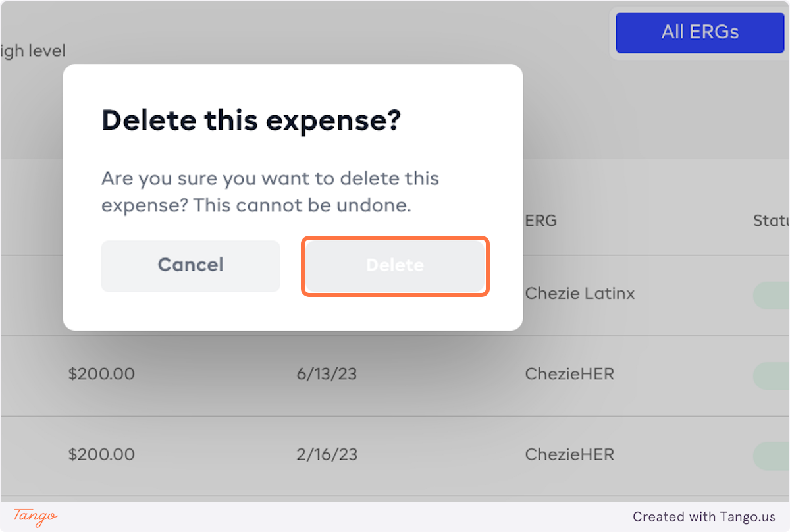Click the Status column header

771,221
